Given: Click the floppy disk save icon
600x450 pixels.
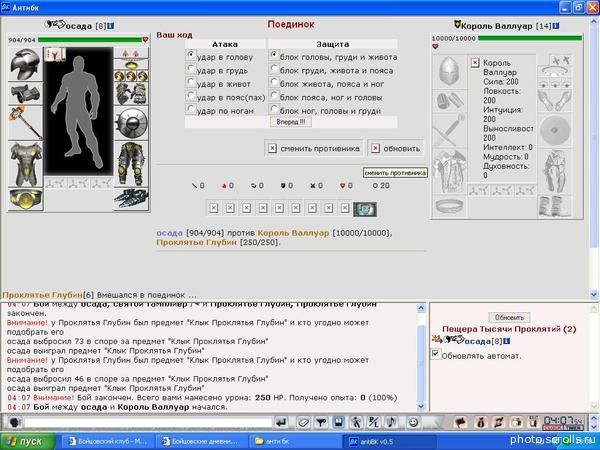Looking at the screenshot, I should coord(338,422).
